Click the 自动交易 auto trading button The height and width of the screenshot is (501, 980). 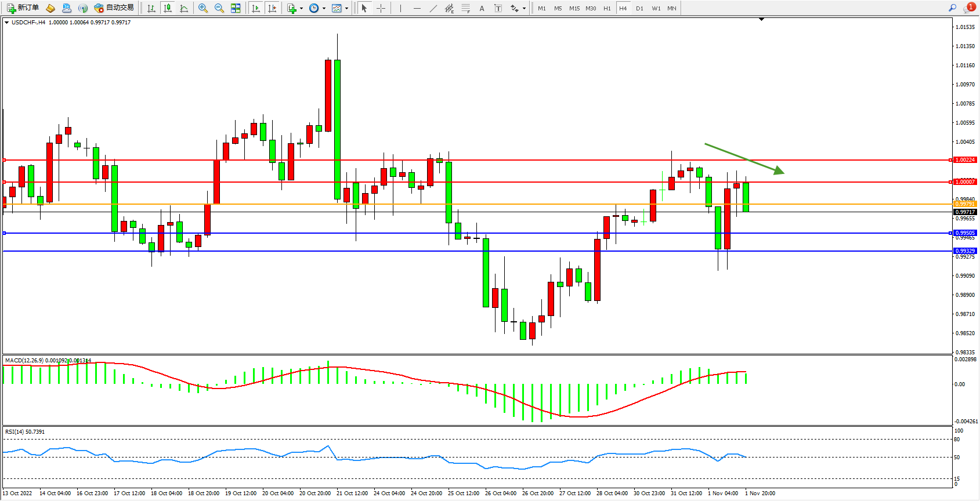(x=114, y=8)
